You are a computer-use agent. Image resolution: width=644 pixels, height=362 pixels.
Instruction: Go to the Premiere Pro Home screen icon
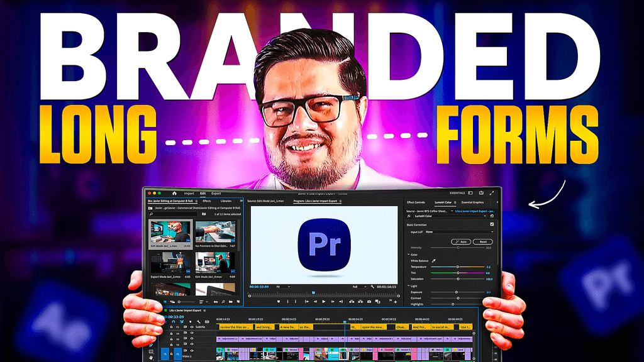(174, 194)
